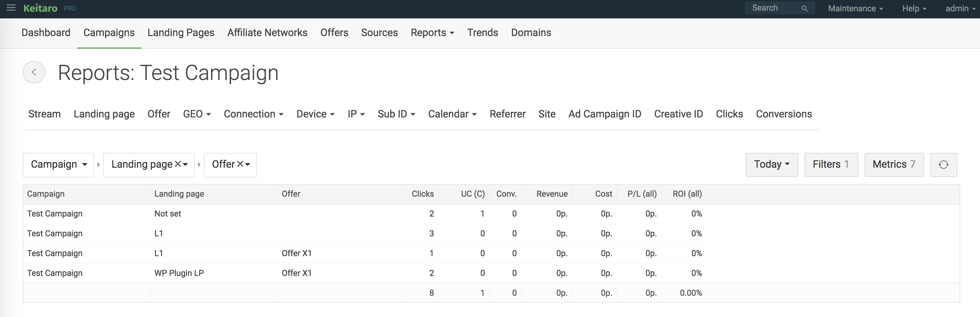980x317 pixels.
Task: Sort by Cost column header
Action: [604, 194]
